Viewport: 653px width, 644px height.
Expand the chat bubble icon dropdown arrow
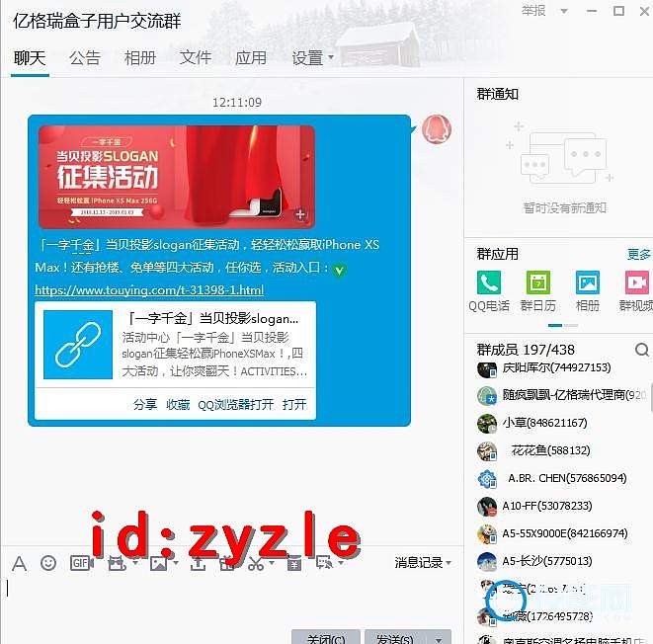[x=341, y=563]
